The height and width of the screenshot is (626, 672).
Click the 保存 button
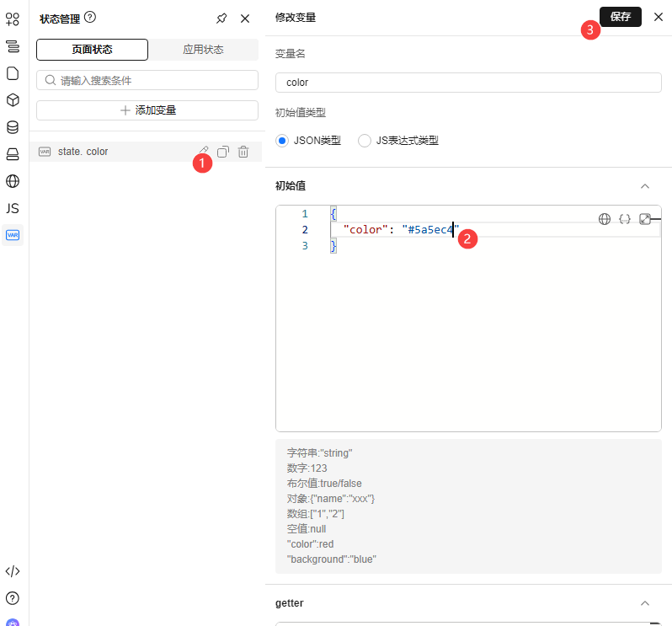pyautogui.click(x=620, y=17)
